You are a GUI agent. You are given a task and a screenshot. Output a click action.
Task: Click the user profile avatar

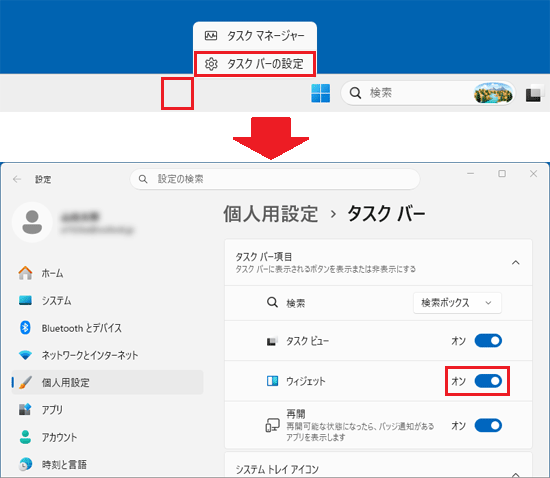coord(32,222)
